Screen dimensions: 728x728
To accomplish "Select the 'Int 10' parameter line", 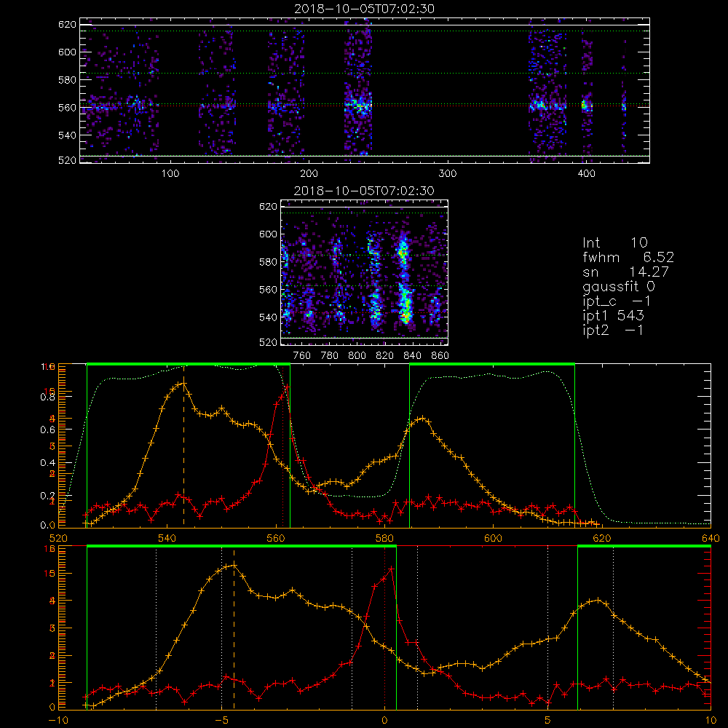I will pyautogui.click(x=614, y=242).
